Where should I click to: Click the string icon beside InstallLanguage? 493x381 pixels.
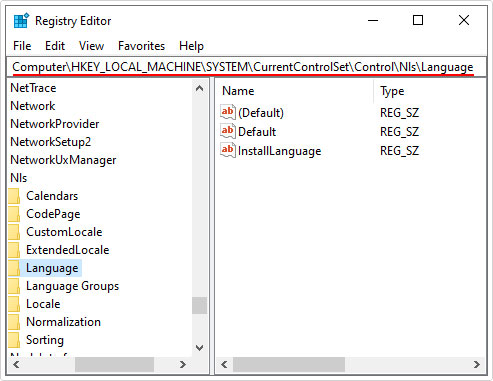pos(228,150)
